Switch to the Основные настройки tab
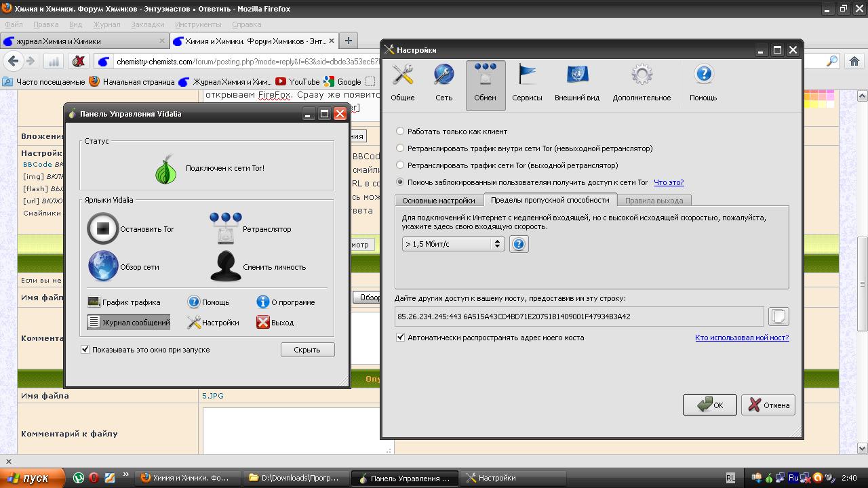This screenshot has width=868, height=488. coord(438,201)
